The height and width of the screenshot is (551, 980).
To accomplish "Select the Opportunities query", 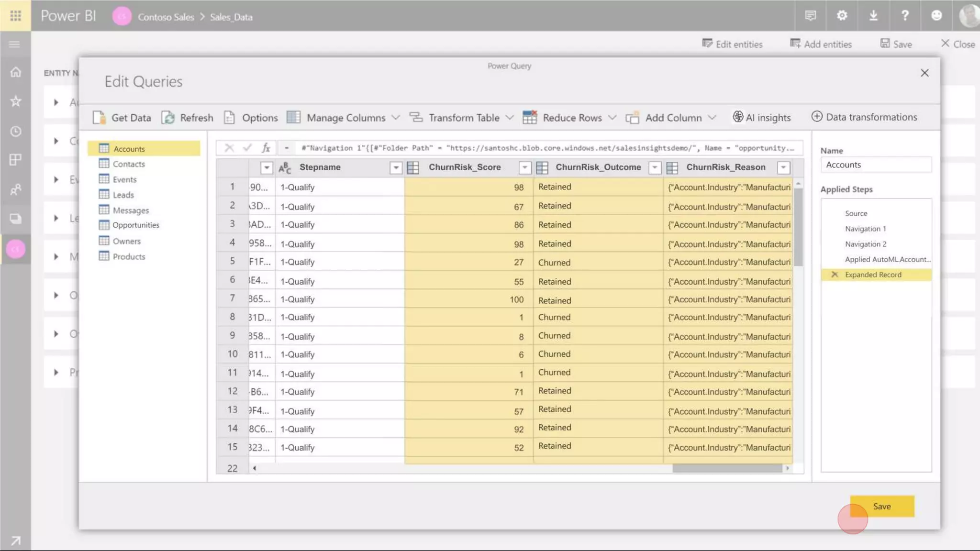I will (x=135, y=225).
